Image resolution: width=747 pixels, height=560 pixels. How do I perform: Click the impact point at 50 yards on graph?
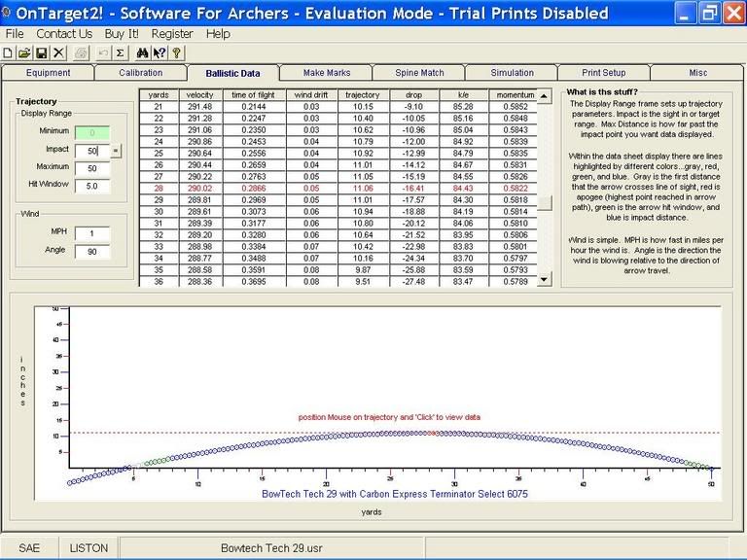coord(712,469)
